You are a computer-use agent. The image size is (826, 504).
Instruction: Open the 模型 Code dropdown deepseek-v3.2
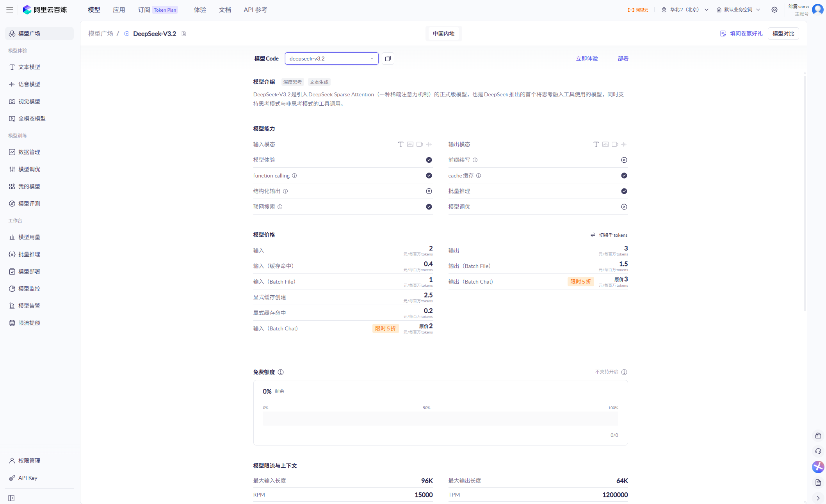[x=331, y=59]
